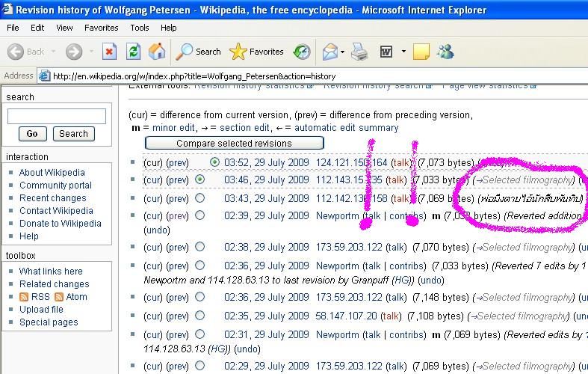Open the Edit menu
Viewport: 588px width, 374px height.
point(37,28)
